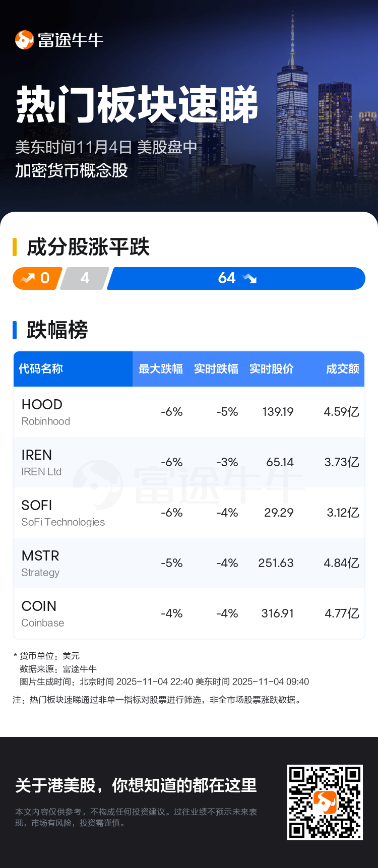This screenshot has height=868, width=378.
Task: Select the COIN Coinbase row
Action: click(188, 613)
